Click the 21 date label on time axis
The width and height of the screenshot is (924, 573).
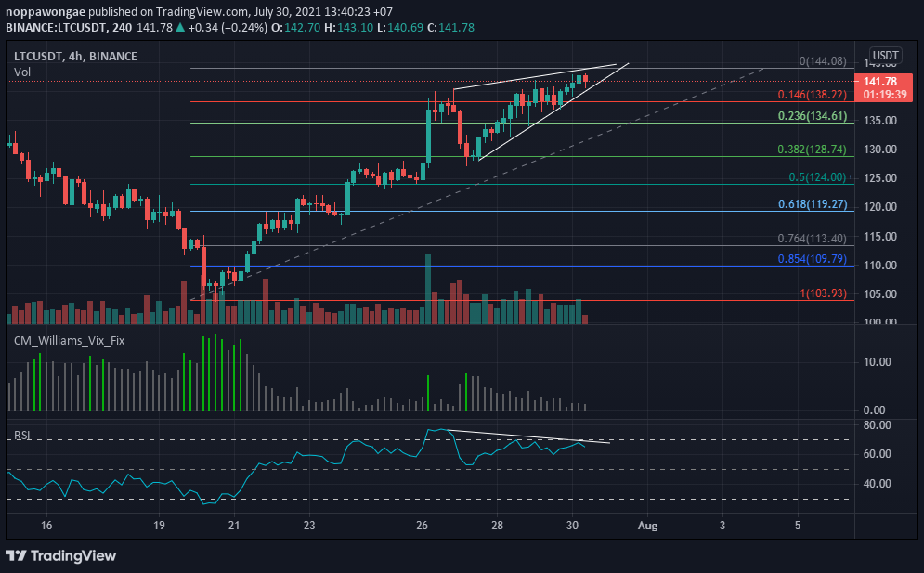(234, 526)
